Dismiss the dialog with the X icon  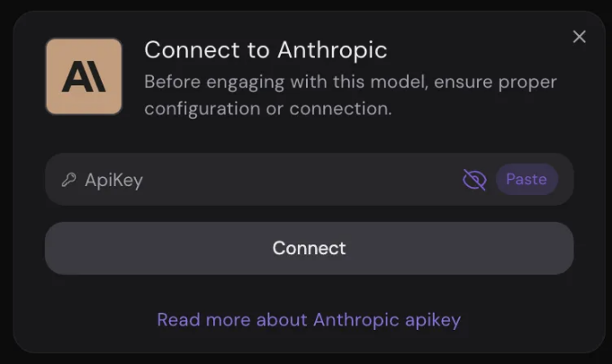580,37
